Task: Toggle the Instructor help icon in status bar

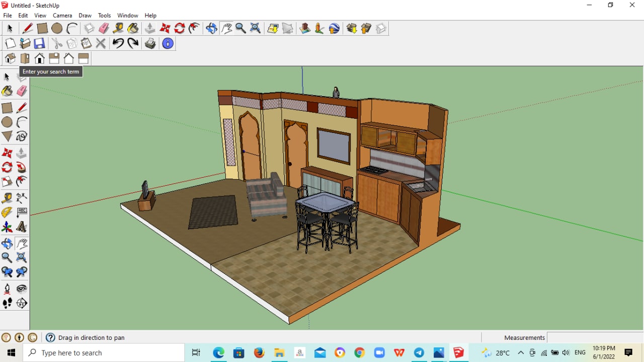Action: tap(50, 338)
